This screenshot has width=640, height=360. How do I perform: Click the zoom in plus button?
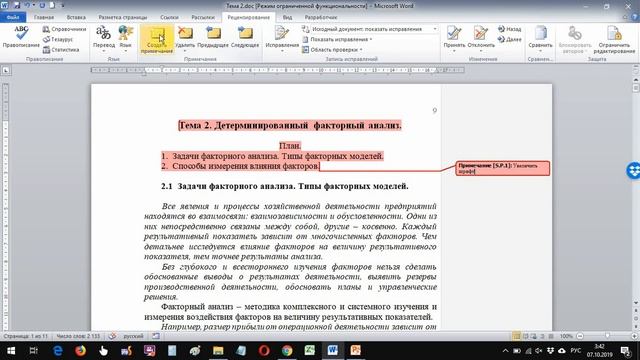[635, 336]
